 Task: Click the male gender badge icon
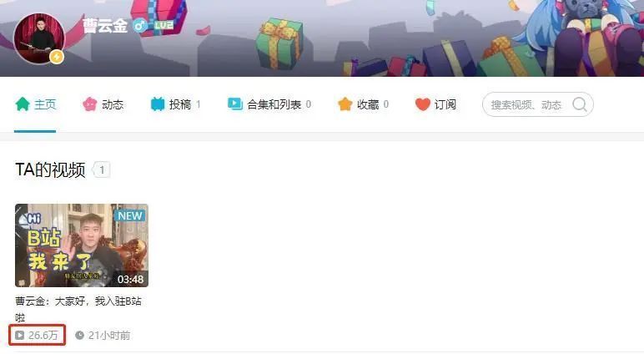point(139,26)
